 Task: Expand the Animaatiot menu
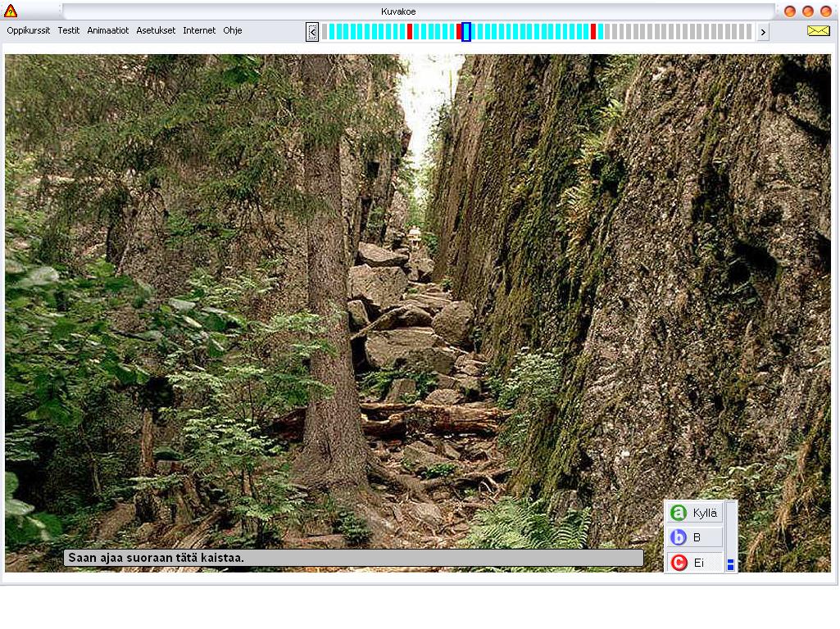coord(108,31)
